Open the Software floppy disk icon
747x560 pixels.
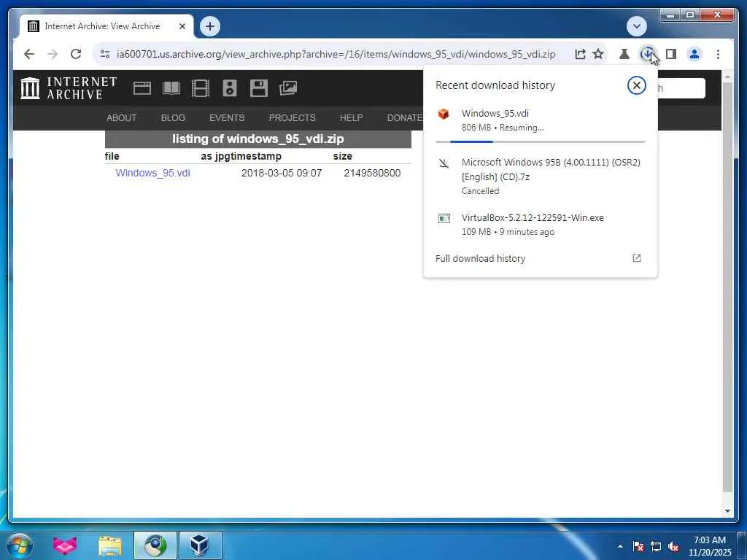[x=259, y=88]
